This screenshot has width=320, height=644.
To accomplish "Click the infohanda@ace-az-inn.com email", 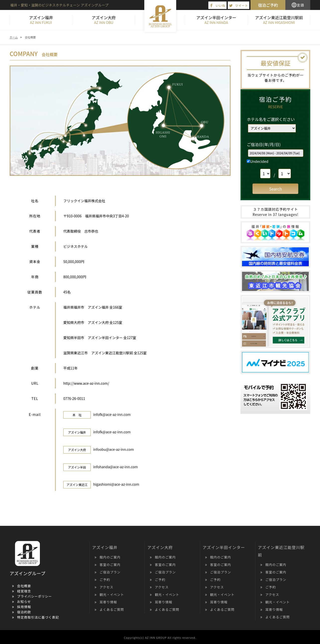I will point(115,467).
